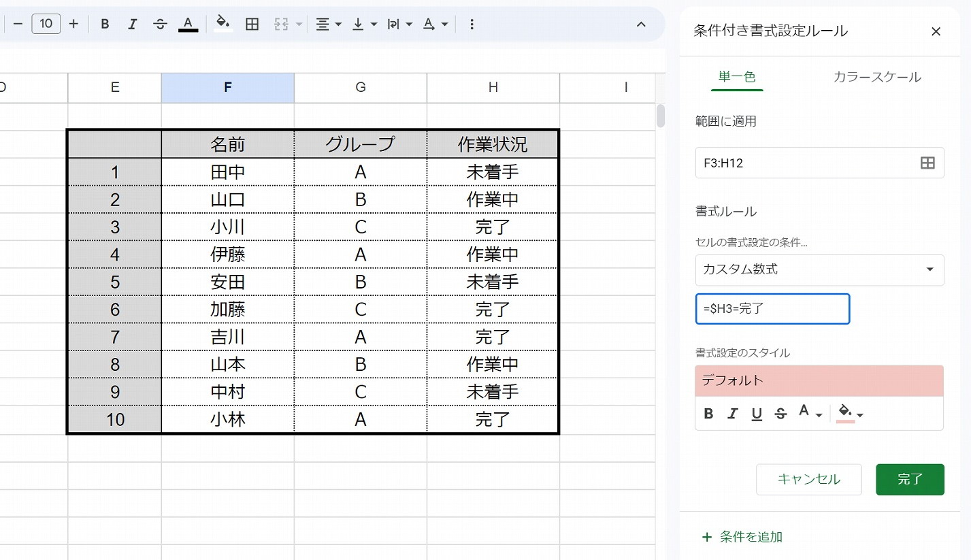The width and height of the screenshot is (971, 560).
Task: Open the horizontal align dropdown
Action: pyautogui.click(x=328, y=24)
